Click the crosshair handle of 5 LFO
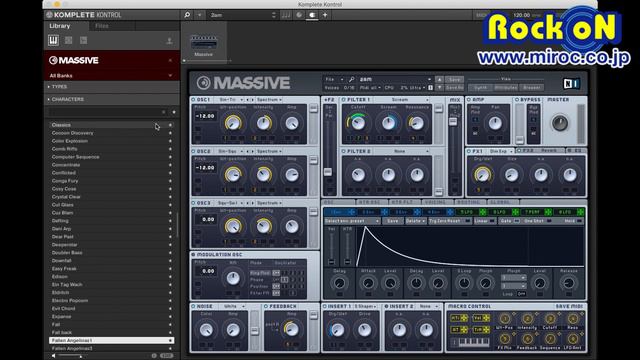640x360 pixels. tap(482, 212)
